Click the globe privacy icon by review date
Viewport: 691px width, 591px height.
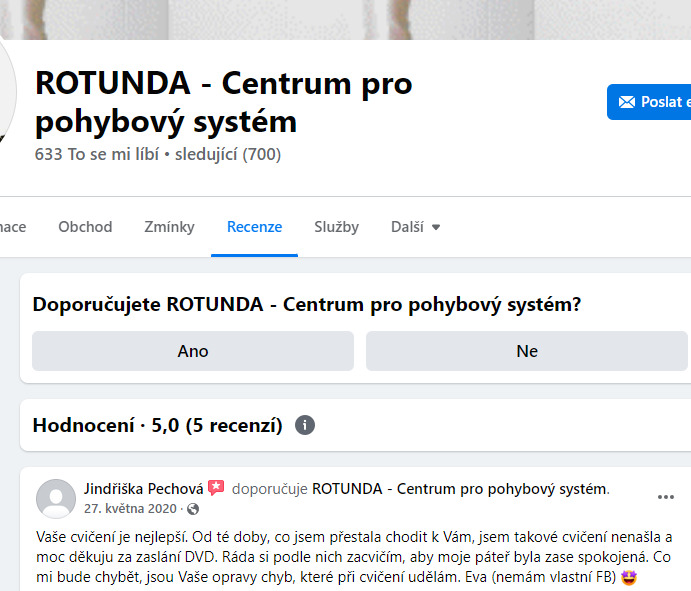tap(193, 509)
